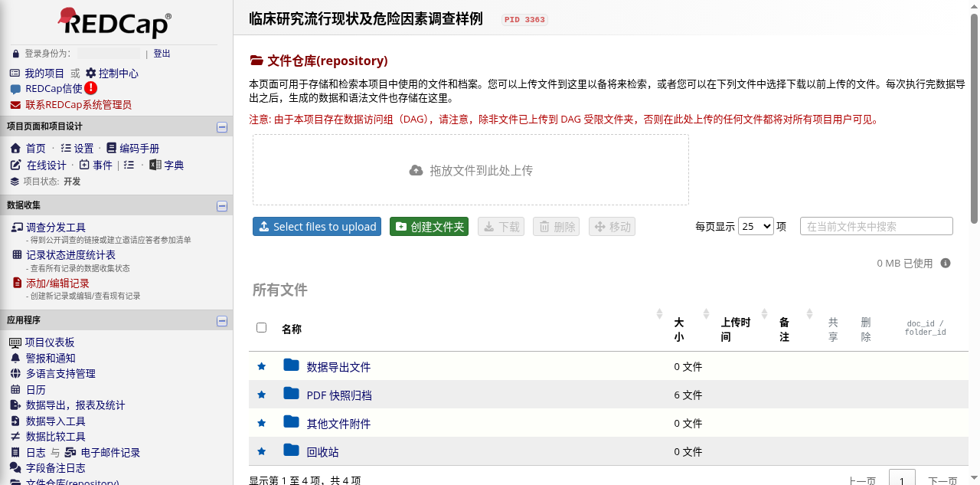
Task: Open the 回收站 folder link
Action: click(x=322, y=452)
